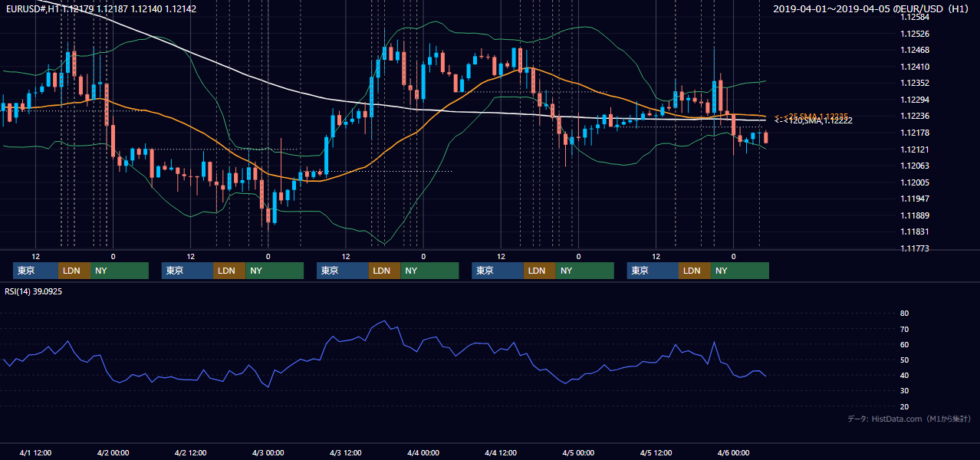Select the 1.12352 price axis value
Image resolution: width=980 pixels, height=460 pixels.
tap(915, 83)
